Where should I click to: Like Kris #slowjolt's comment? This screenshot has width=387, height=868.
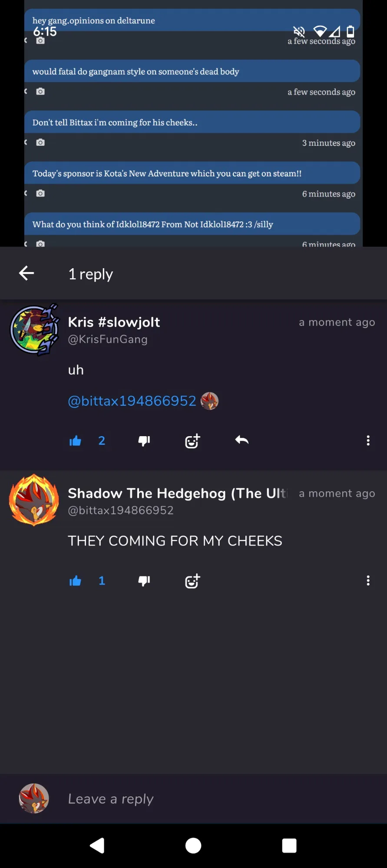point(75,441)
